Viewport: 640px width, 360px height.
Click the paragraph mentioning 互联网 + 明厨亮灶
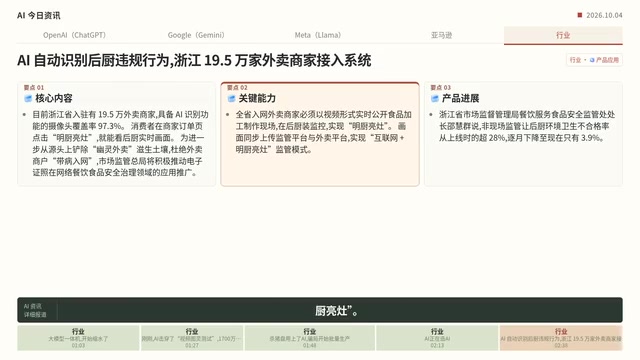click(324, 132)
